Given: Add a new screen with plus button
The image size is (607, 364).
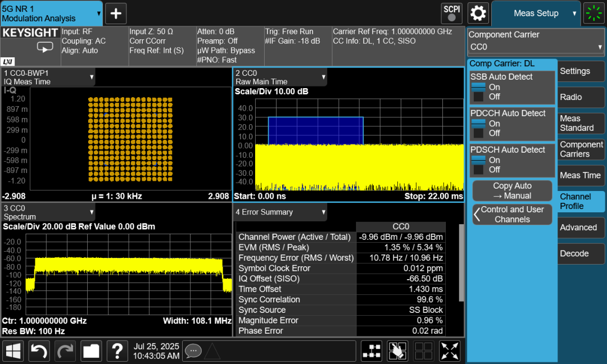Looking at the screenshot, I should [x=116, y=13].
